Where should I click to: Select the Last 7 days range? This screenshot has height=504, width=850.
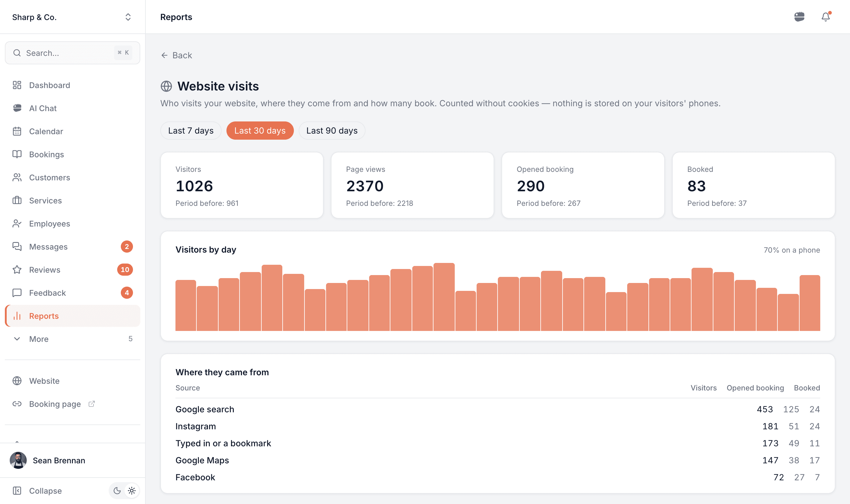coord(191,131)
